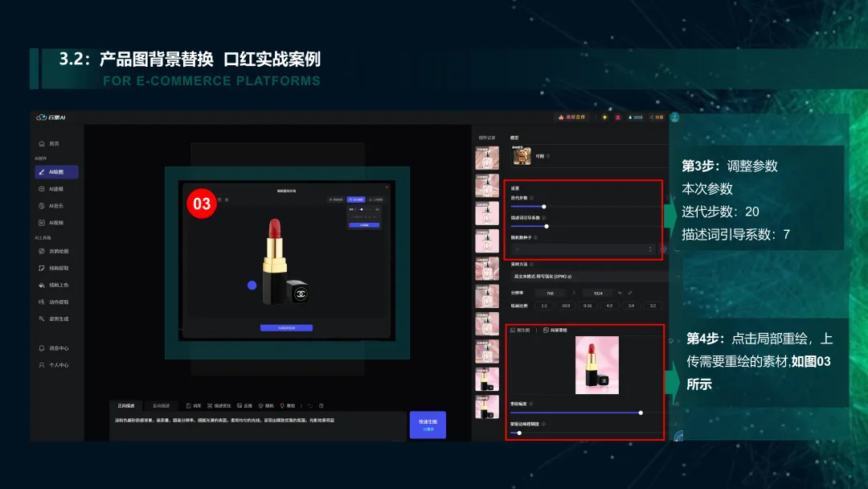Toggle light theme with the sun icon

click(x=604, y=117)
